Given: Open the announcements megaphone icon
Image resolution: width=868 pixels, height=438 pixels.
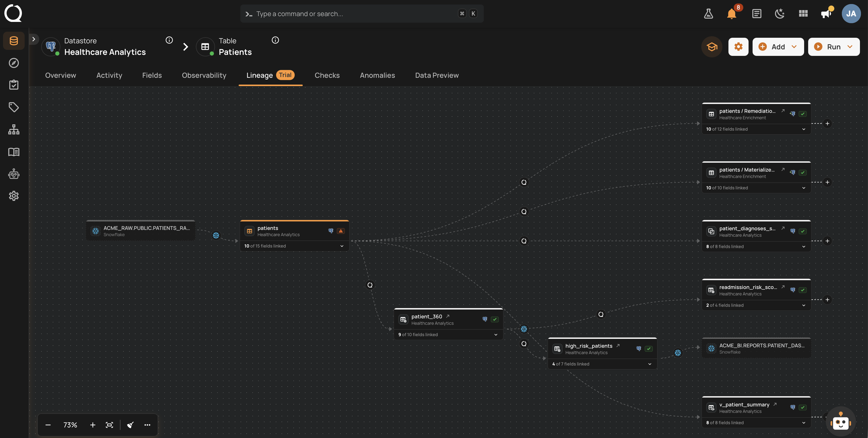Looking at the screenshot, I should point(826,14).
